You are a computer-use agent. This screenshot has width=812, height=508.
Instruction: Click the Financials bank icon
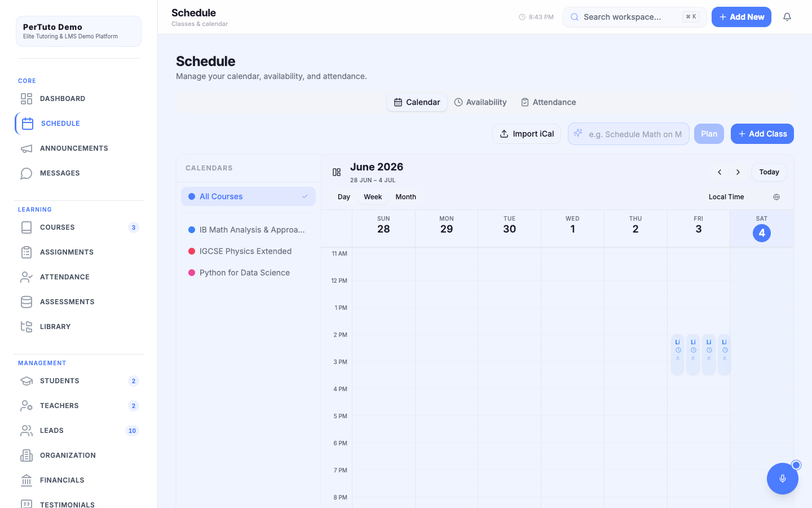click(27, 480)
